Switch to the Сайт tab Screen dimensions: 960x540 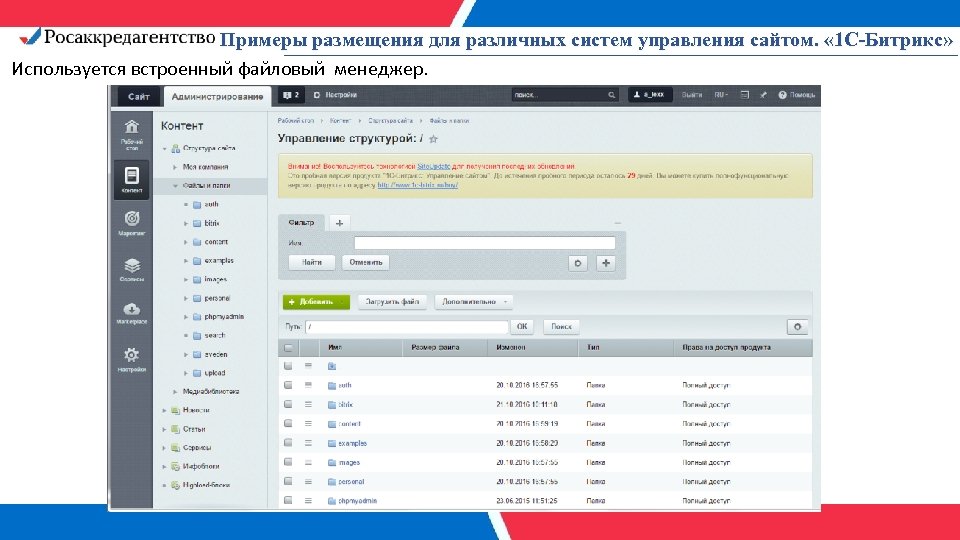pos(138,97)
